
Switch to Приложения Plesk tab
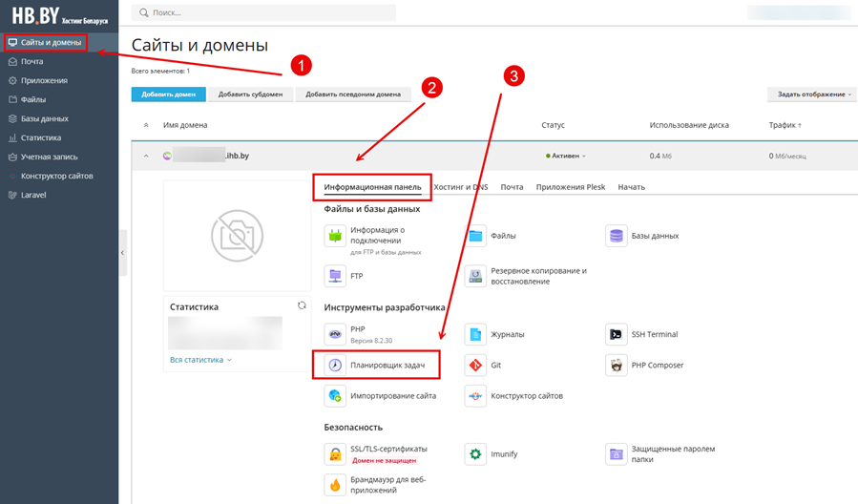[571, 187]
